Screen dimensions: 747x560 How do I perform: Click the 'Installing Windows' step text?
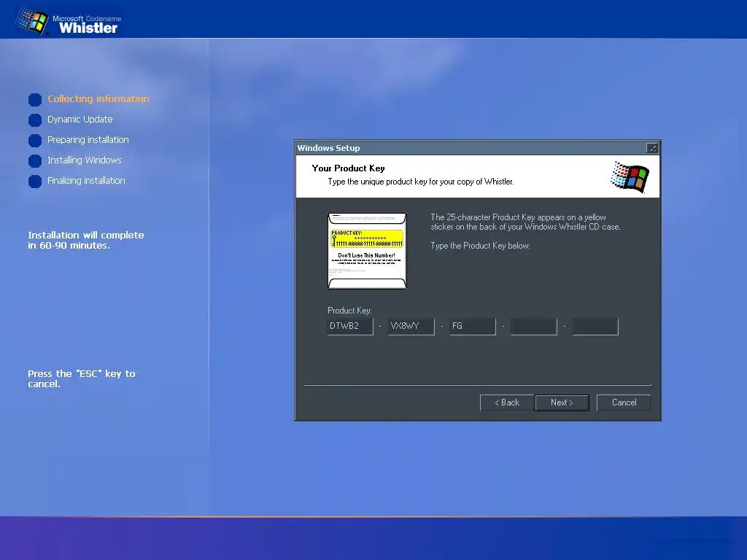(x=85, y=160)
